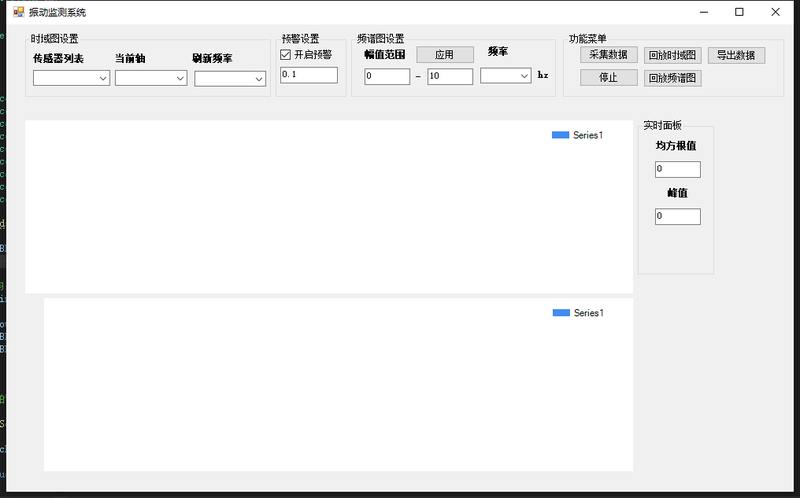Click the hz unit label

[x=543, y=75]
